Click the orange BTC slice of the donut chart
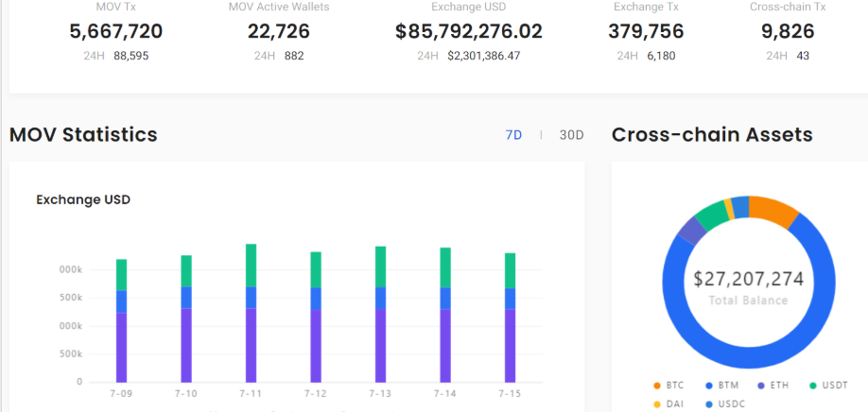 coord(773,211)
